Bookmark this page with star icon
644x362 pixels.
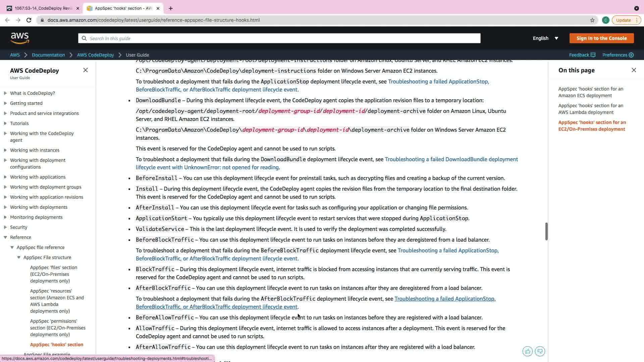(592, 20)
